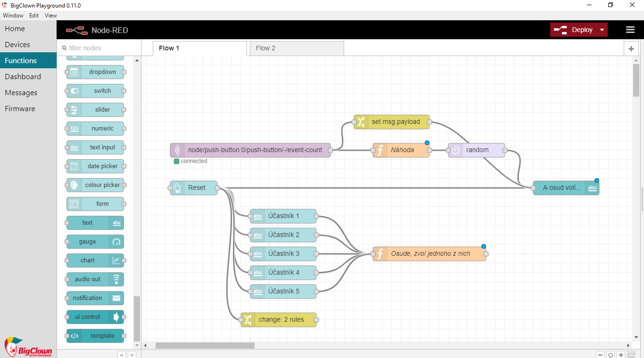
Task: Go to Functions in sidebar
Action: tap(28, 61)
